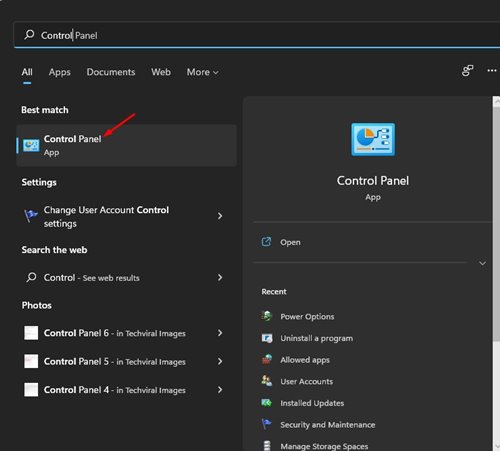Select the Web filter tab
Image resolution: width=500 pixels, height=451 pixels.
(x=161, y=72)
